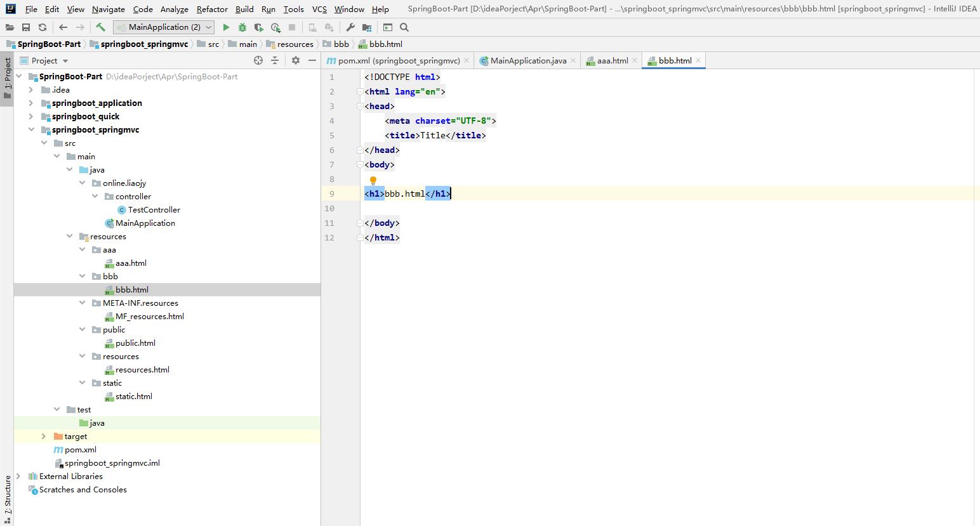Fold the head tag in editor gutter

[360, 106]
